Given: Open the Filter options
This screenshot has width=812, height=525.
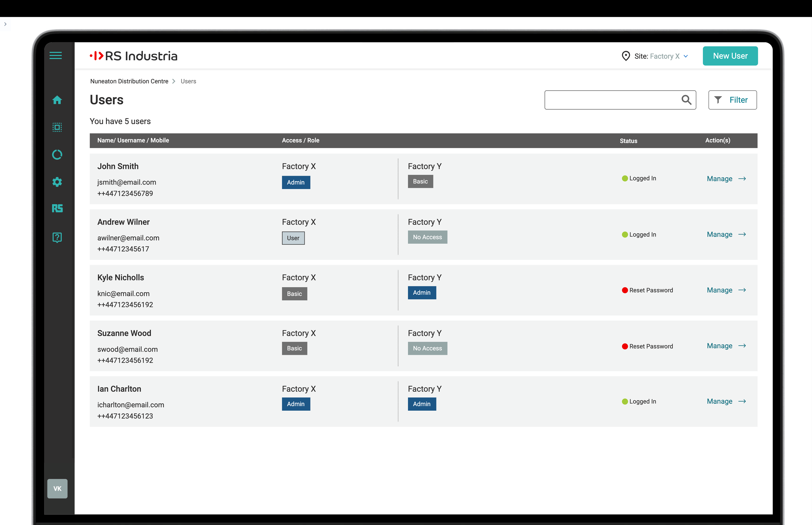Looking at the screenshot, I should [x=732, y=100].
